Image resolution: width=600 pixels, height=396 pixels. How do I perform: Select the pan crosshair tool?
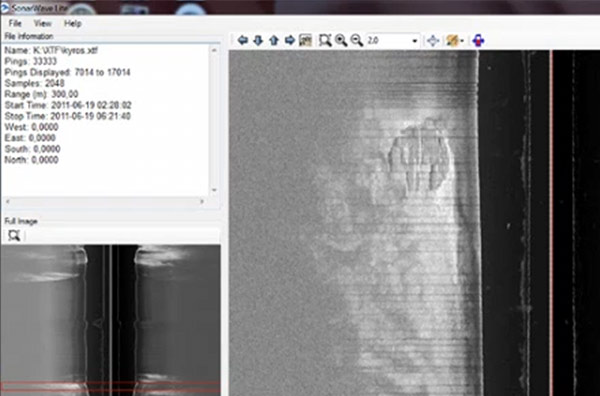433,41
